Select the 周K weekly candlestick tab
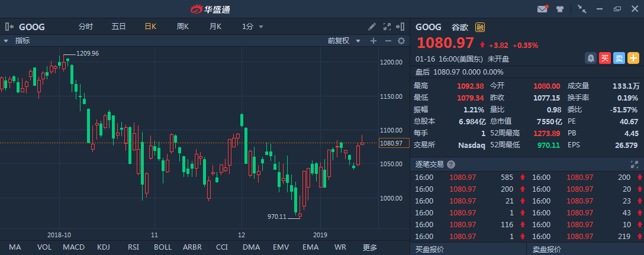The width and height of the screenshot is (644, 255). tap(183, 27)
